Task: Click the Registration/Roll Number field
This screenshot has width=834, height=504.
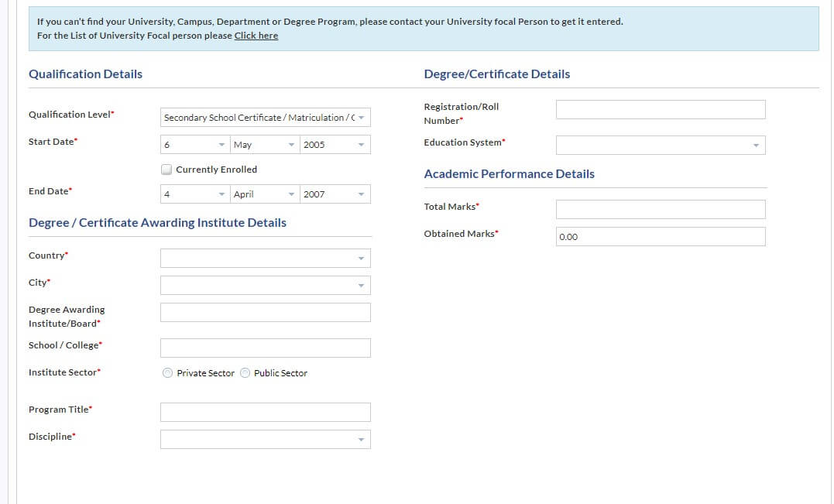Action: (660, 110)
